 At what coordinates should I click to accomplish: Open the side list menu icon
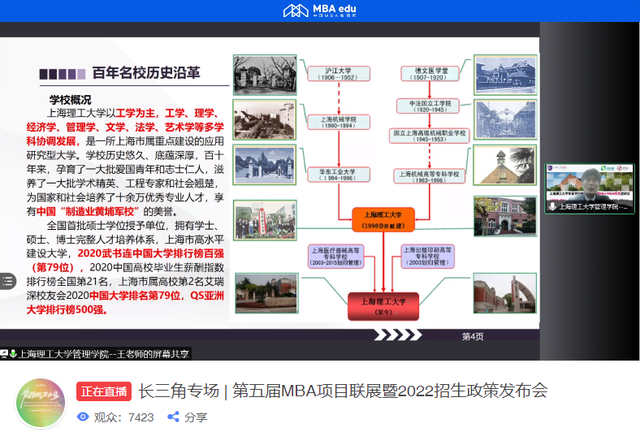pos(7,281)
